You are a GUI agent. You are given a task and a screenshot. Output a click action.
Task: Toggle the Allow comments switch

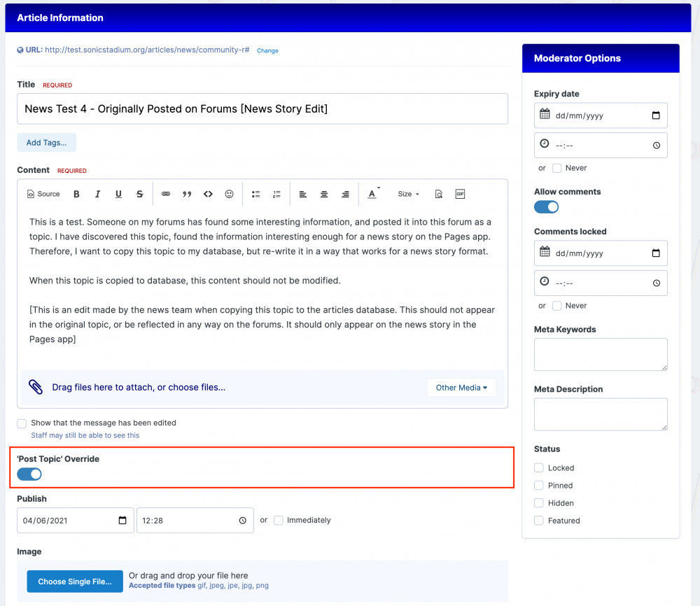(x=547, y=207)
